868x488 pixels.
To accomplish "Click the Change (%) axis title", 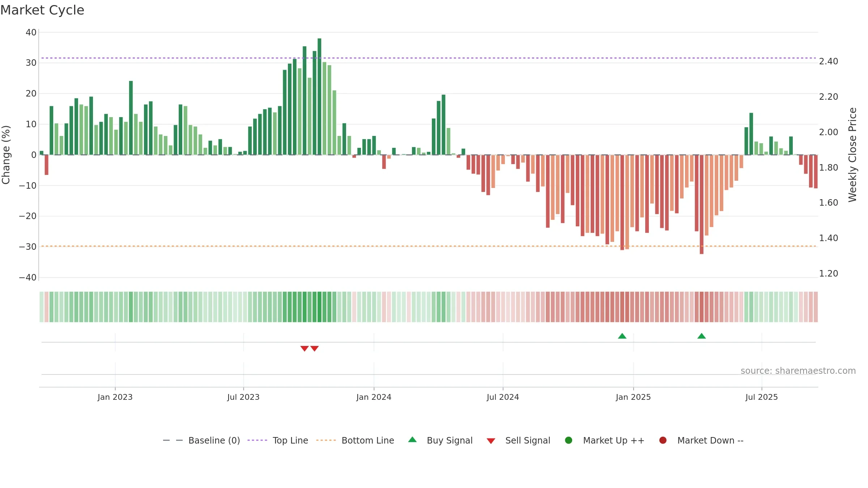I will tap(6, 155).
